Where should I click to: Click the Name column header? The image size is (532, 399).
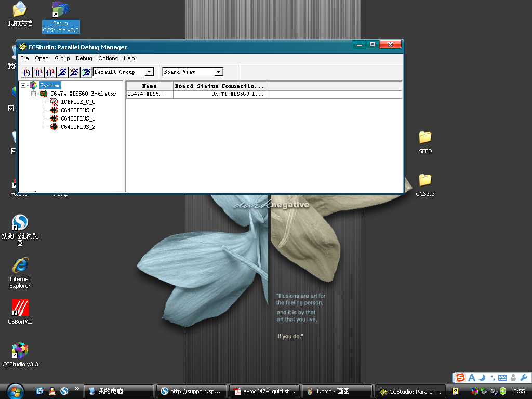click(150, 86)
